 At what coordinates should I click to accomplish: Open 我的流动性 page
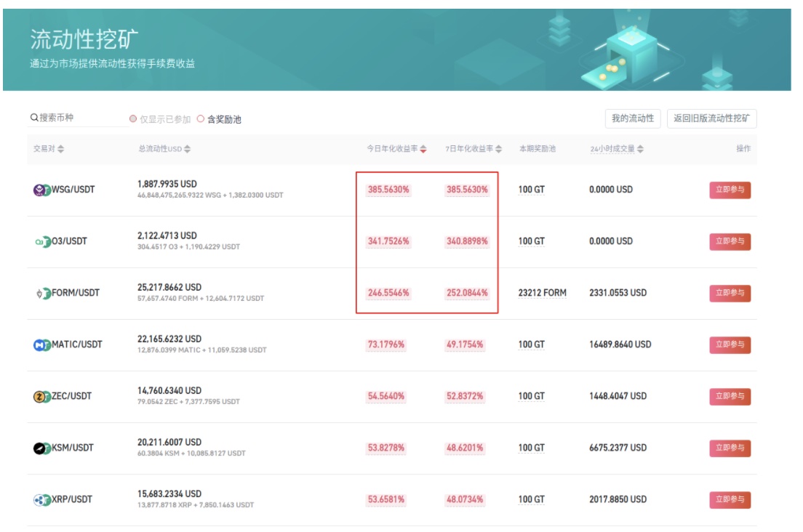click(x=633, y=118)
